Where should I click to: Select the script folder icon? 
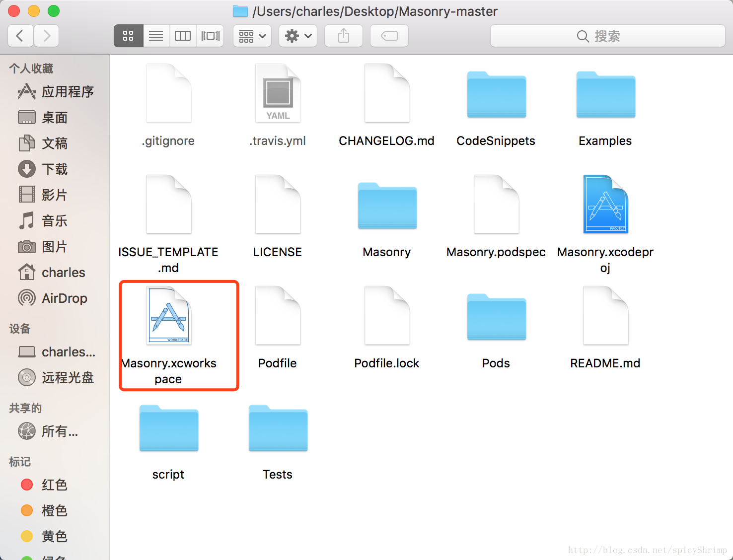tap(169, 428)
